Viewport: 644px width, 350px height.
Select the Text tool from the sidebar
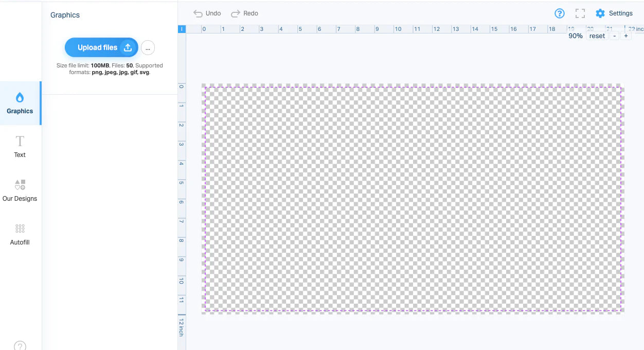click(x=20, y=147)
